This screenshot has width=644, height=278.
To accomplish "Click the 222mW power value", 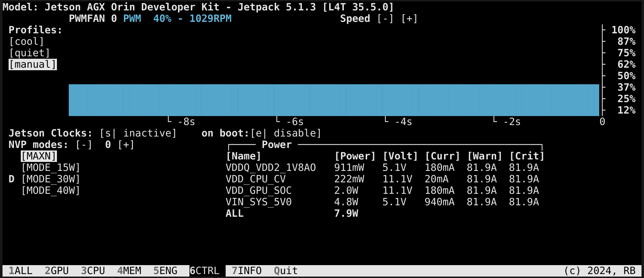I will pos(349,179).
